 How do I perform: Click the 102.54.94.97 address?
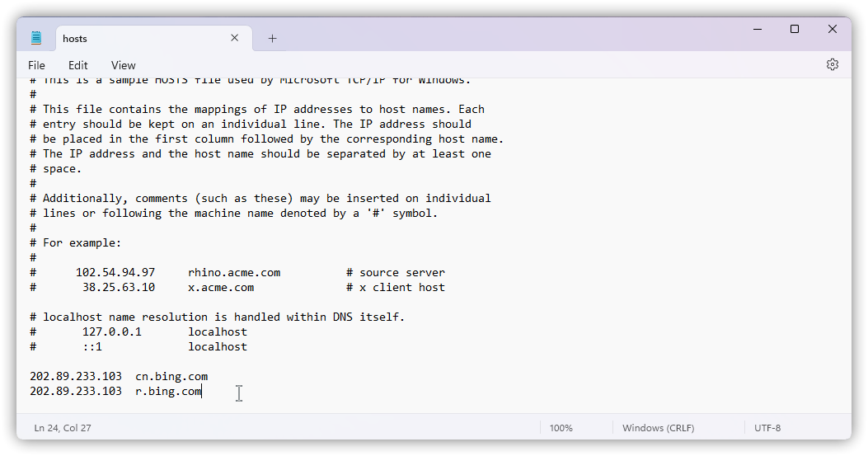[115, 273]
